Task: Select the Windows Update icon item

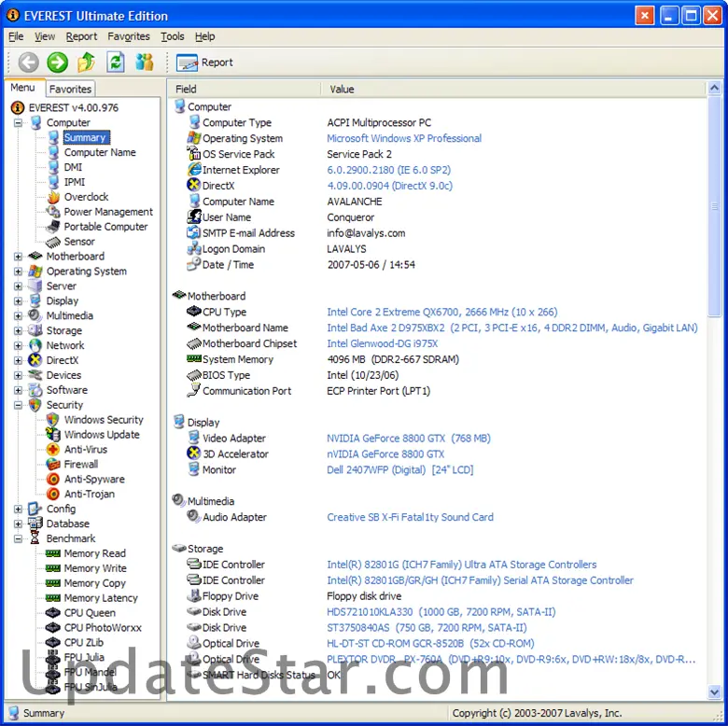Action: click(53, 435)
